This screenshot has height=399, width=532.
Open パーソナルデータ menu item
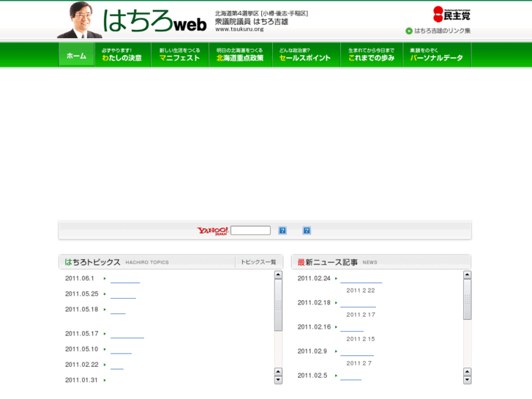[437, 55]
